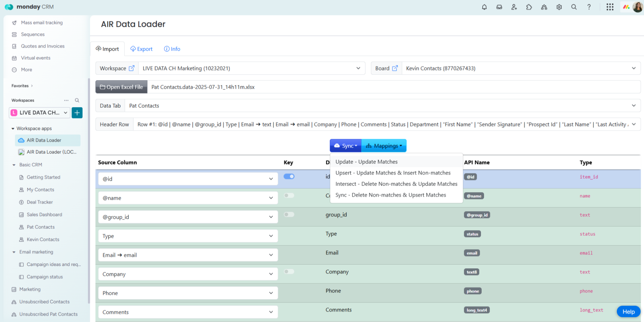Click the workspaces search magnifier

click(x=77, y=100)
